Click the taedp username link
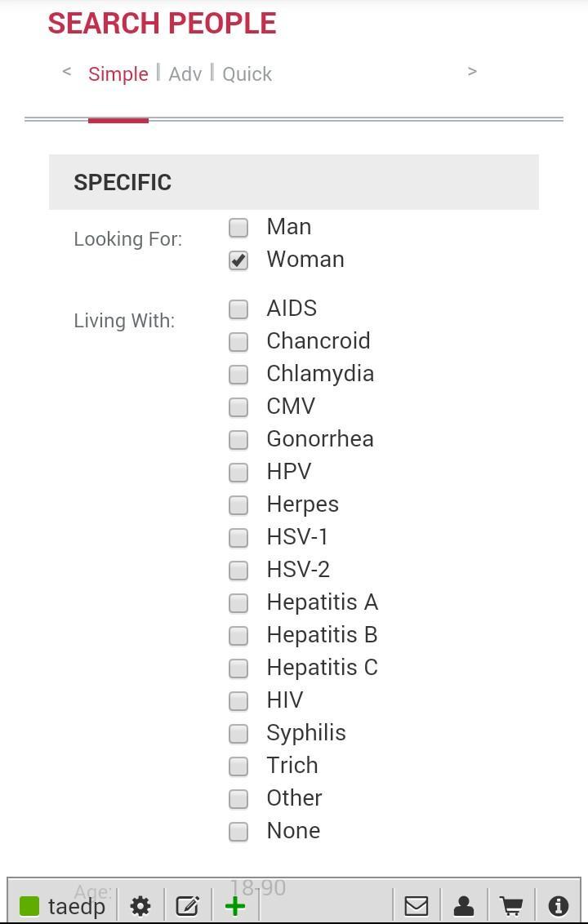588x924 pixels. coord(77,906)
